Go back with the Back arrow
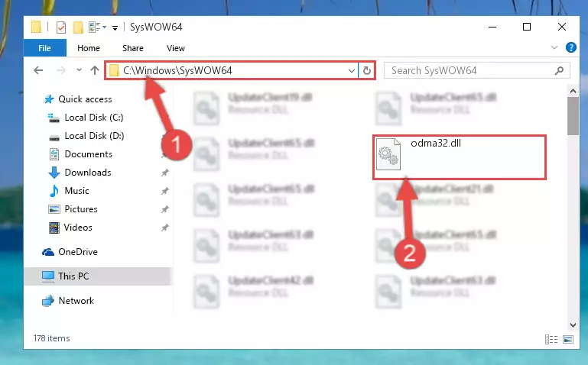This screenshot has height=365, width=588. 38,70
